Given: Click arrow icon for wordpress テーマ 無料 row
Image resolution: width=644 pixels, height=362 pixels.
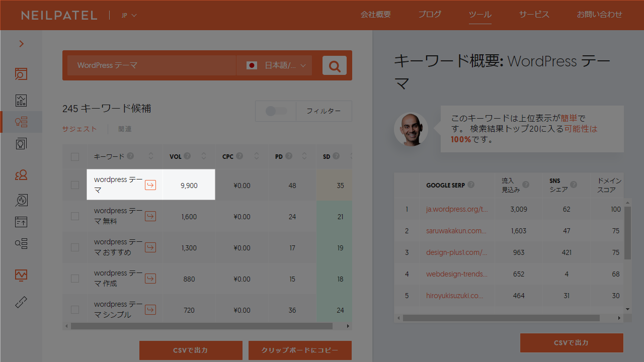Looking at the screenshot, I should click(x=150, y=216).
